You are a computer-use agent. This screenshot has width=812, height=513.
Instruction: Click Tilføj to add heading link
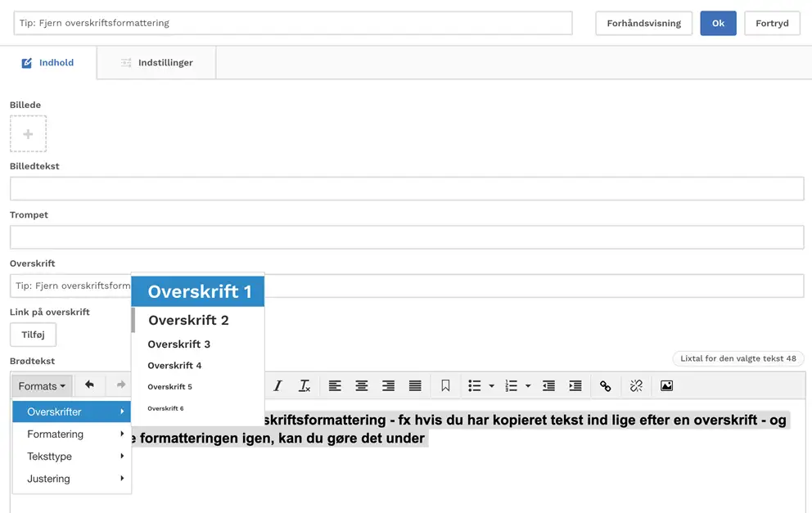pos(33,335)
